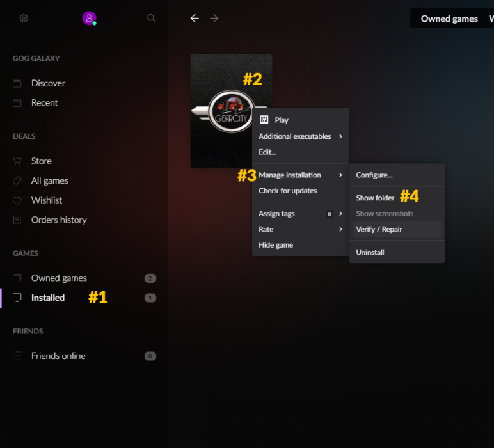Select Check for updates
Viewport: 494px width, 448px height.
(x=288, y=191)
